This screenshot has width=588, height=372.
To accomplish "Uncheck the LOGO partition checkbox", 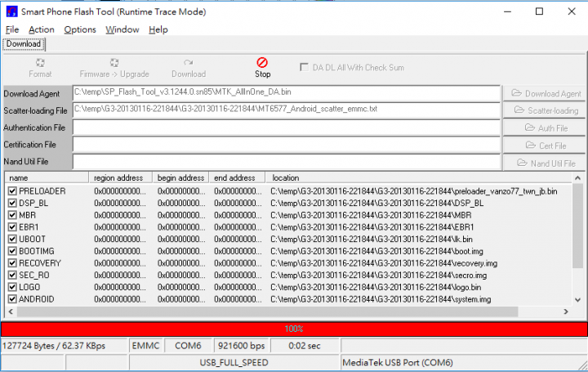I will click(x=12, y=287).
